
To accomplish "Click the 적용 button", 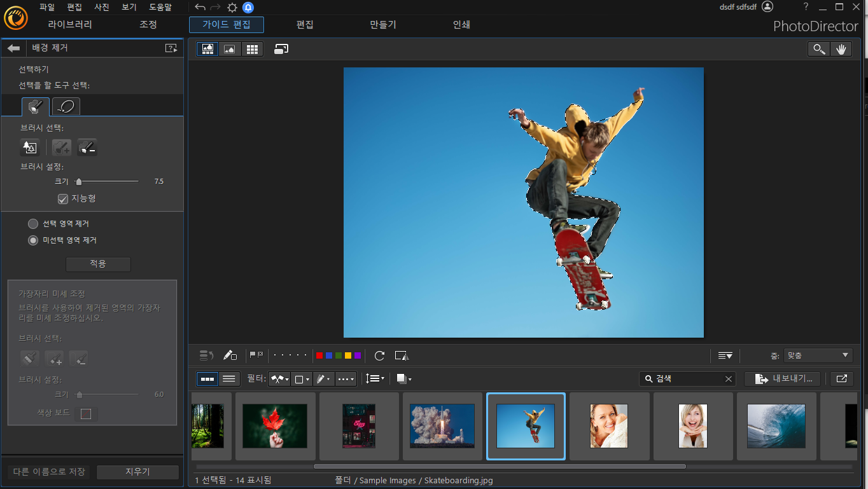I will coord(98,264).
